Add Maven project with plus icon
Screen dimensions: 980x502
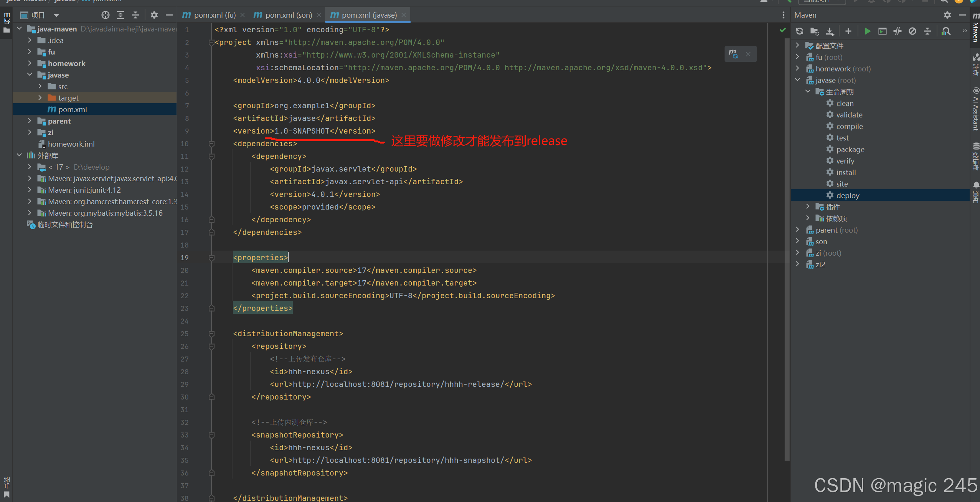848,31
